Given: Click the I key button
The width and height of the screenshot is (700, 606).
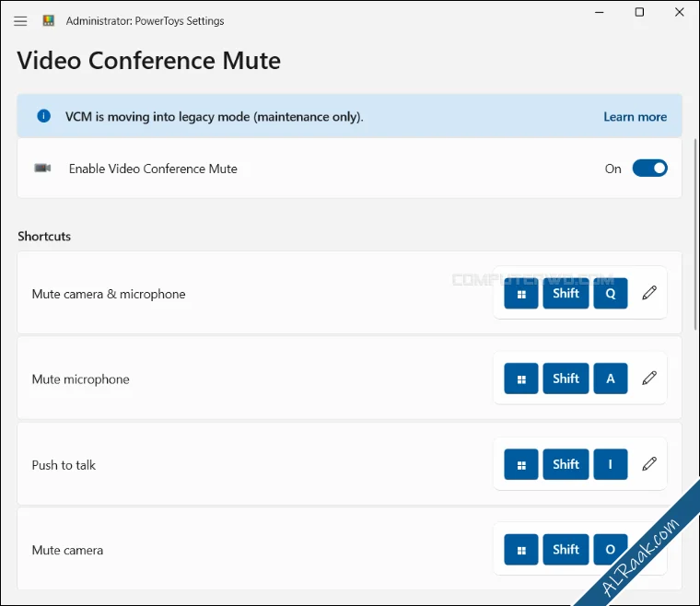Looking at the screenshot, I should [x=611, y=464].
